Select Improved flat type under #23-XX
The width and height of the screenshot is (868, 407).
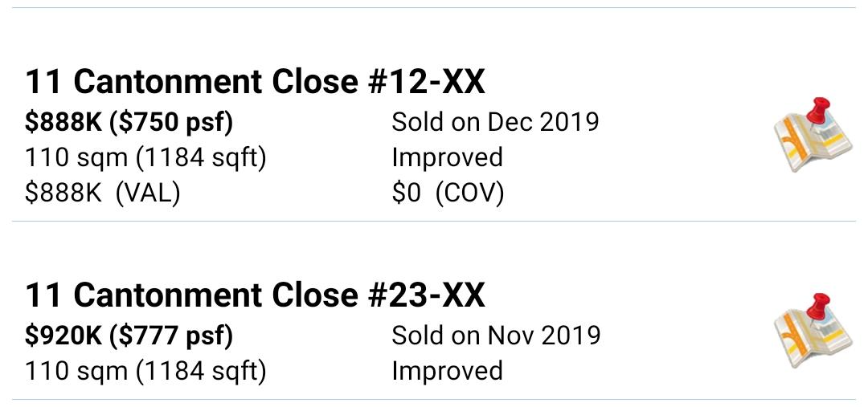(x=448, y=371)
